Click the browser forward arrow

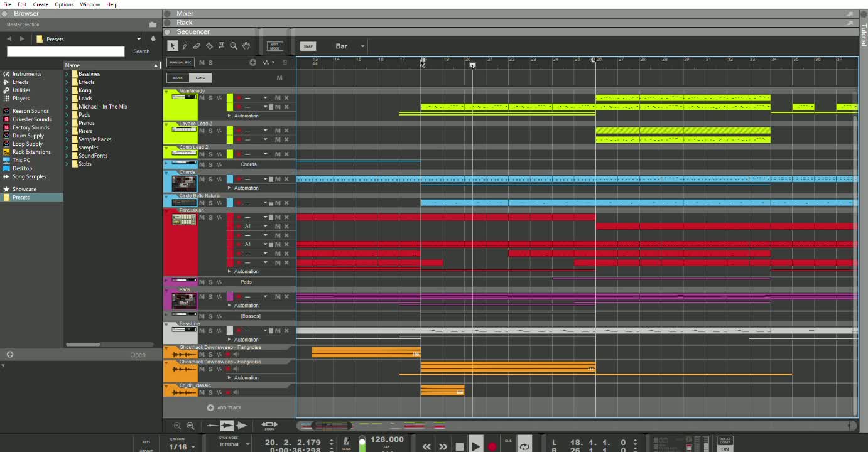[22, 39]
